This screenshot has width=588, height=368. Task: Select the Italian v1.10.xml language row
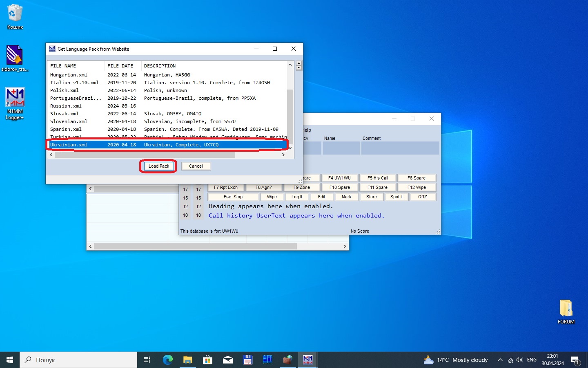tap(167, 83)
